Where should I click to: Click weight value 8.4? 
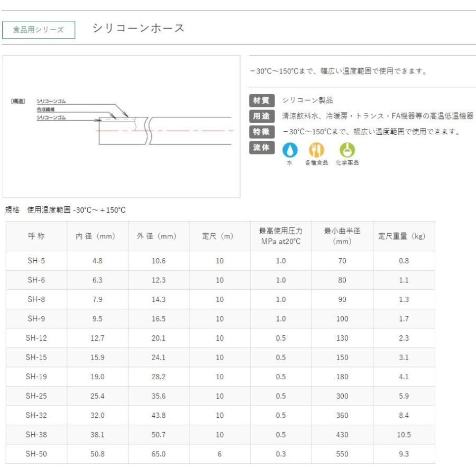point(404,415)
